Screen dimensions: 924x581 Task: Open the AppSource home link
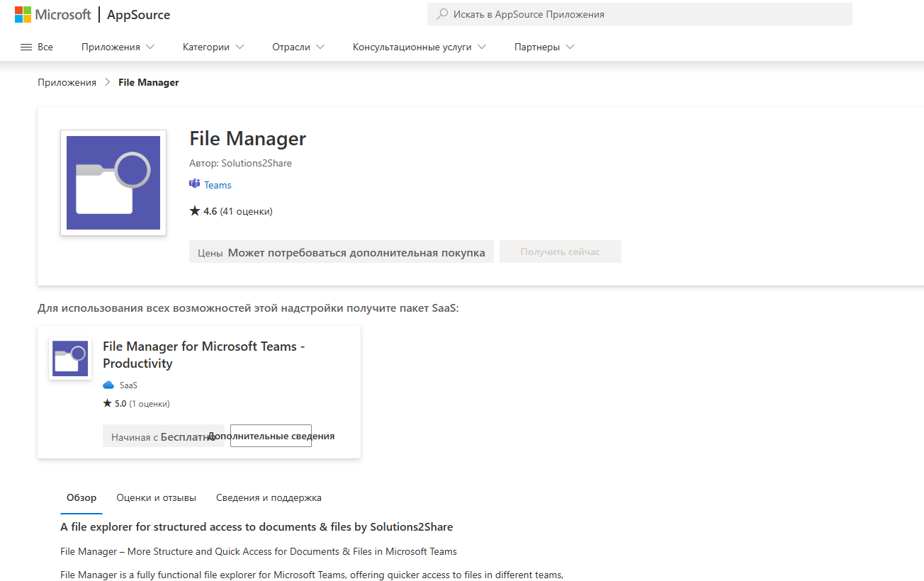[x=139, y=14]
